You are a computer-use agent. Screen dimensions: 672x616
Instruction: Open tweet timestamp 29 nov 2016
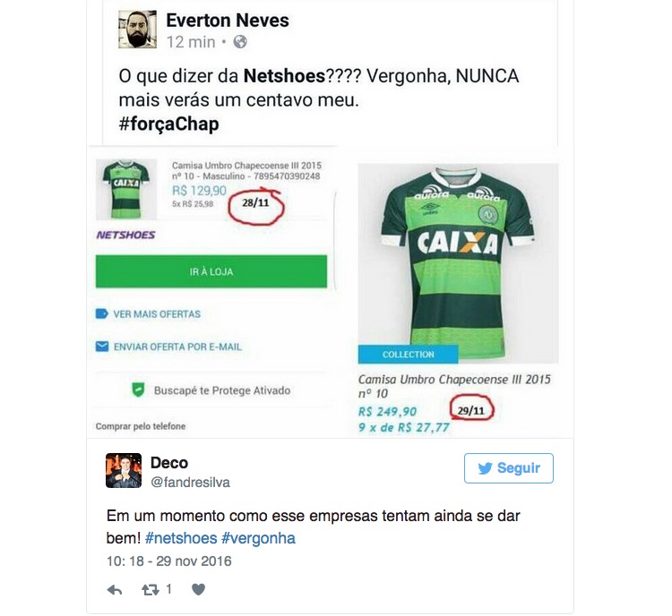point(194,561)
